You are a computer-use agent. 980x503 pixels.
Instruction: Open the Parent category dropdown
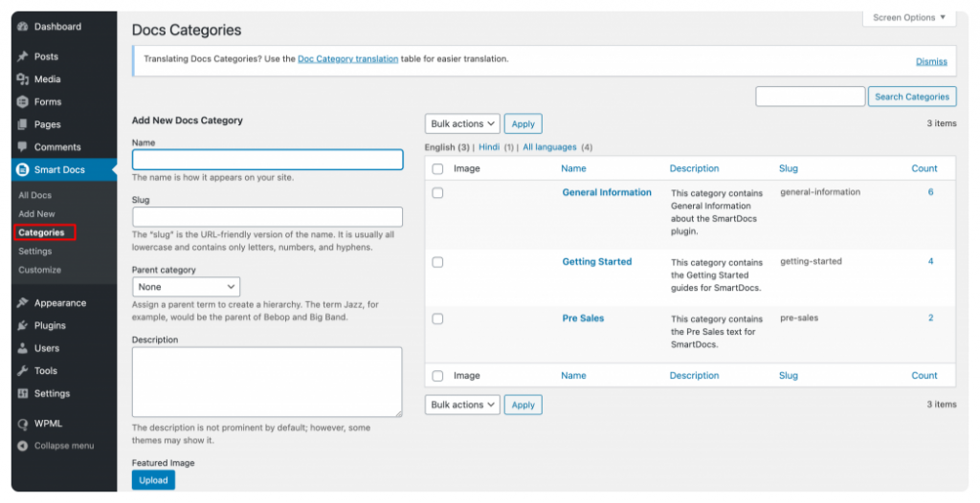[x=187, y=287]
